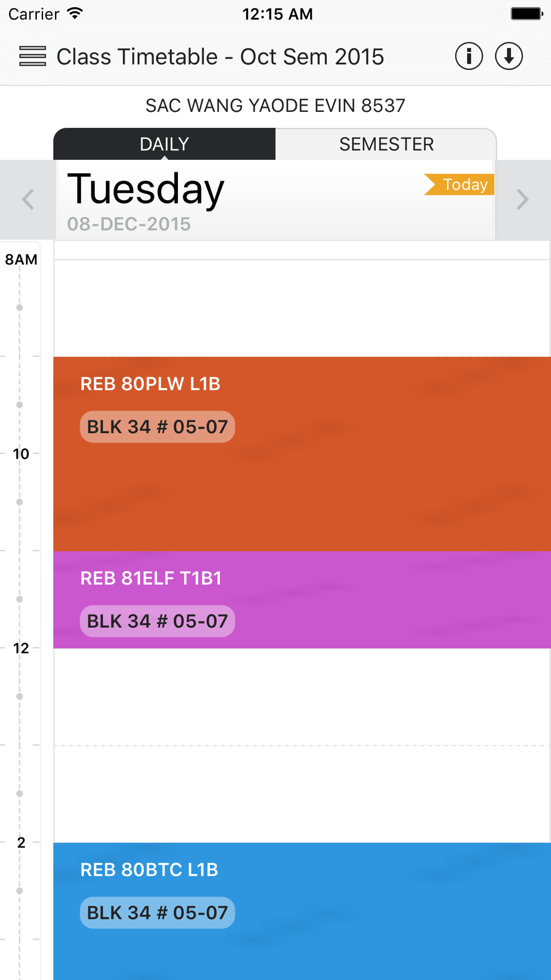This screenshot has height=980, width=551.
Task: Tap the 10 o'clock timeline marker
Action: coord(21,454)
